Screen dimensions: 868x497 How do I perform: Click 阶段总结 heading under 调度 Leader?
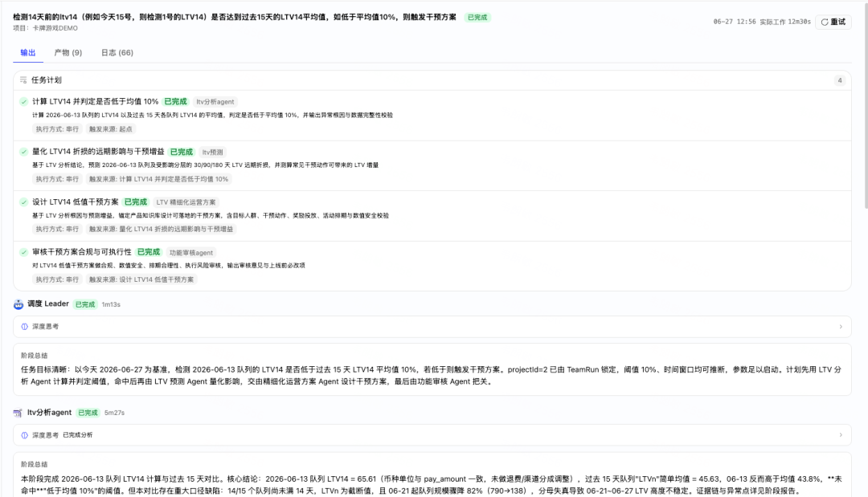coord(35,356)
